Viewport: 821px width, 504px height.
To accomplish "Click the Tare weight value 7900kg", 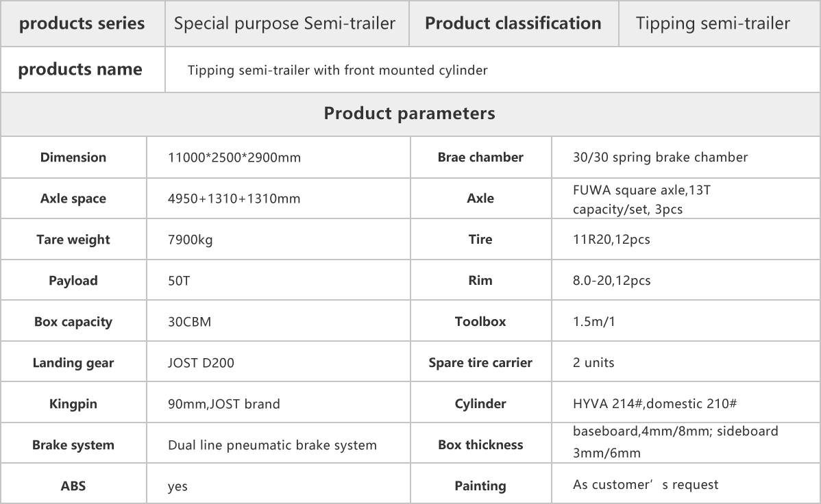I will point(190,240).
